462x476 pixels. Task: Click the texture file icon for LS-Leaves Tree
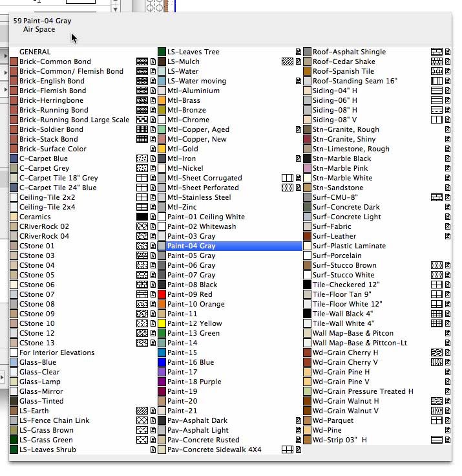pyautogui.click(x=299, y=52)
